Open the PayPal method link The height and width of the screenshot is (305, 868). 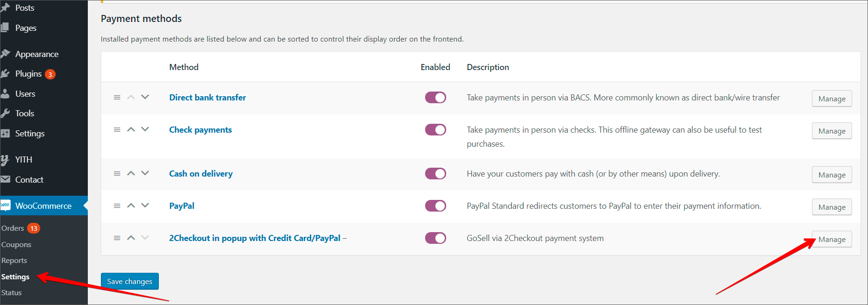coord(182,206)
